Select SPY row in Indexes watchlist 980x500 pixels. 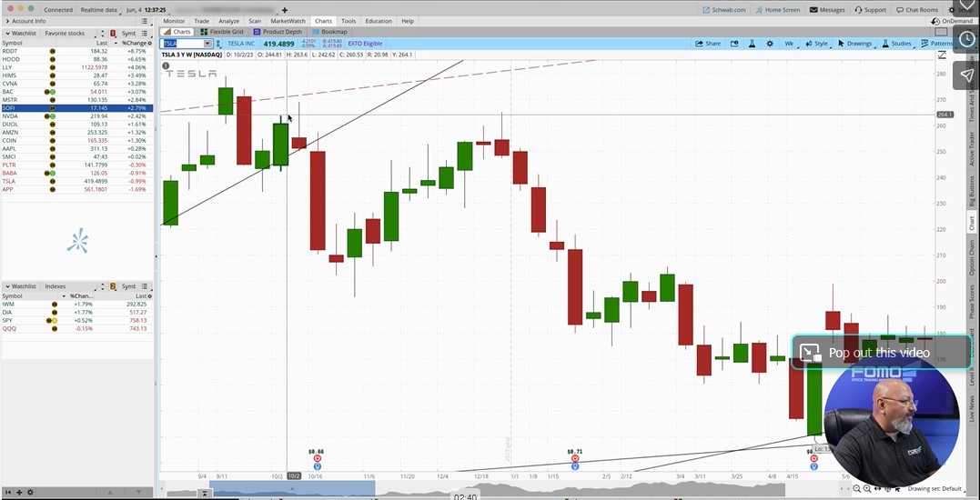pos(76,320)
